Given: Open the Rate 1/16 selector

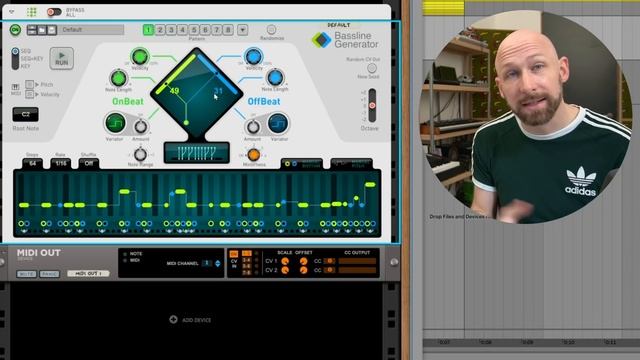Looking at the screenshot, I should point(61,163).
